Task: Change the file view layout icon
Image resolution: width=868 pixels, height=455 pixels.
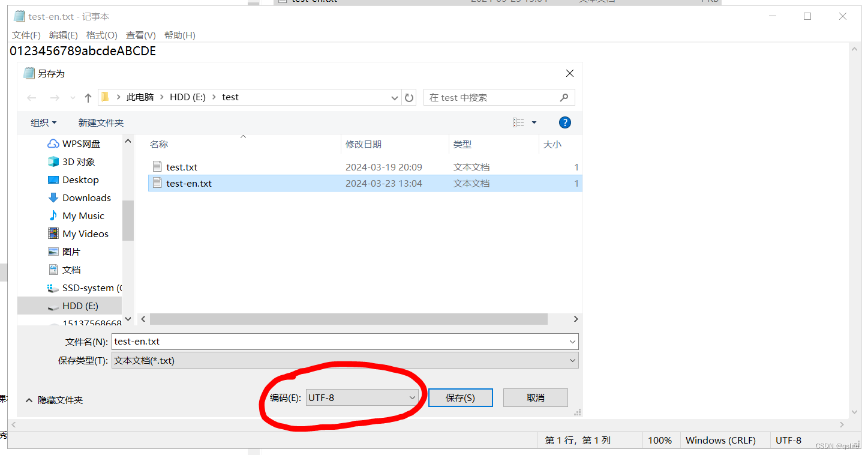Action: [x=518, y=122]
